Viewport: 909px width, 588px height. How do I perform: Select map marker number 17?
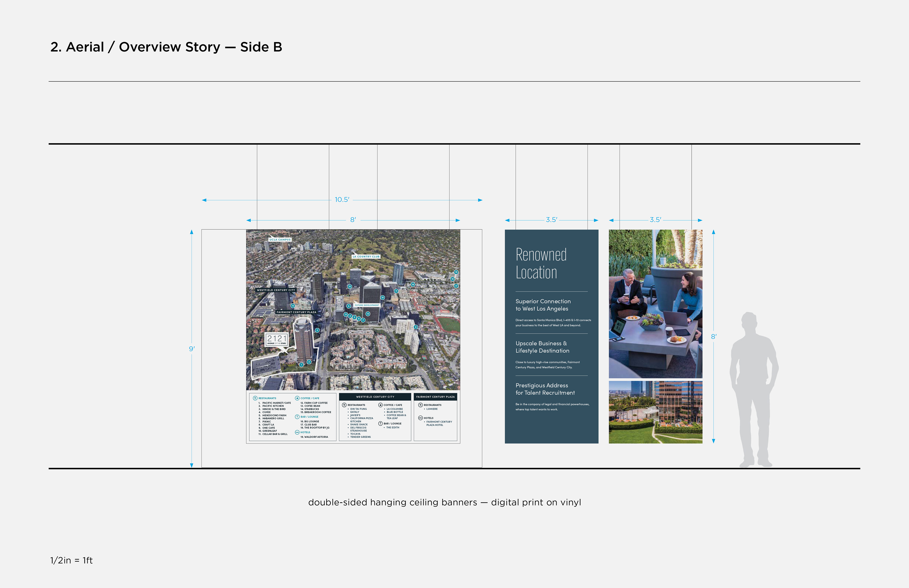tap(456, 286)
